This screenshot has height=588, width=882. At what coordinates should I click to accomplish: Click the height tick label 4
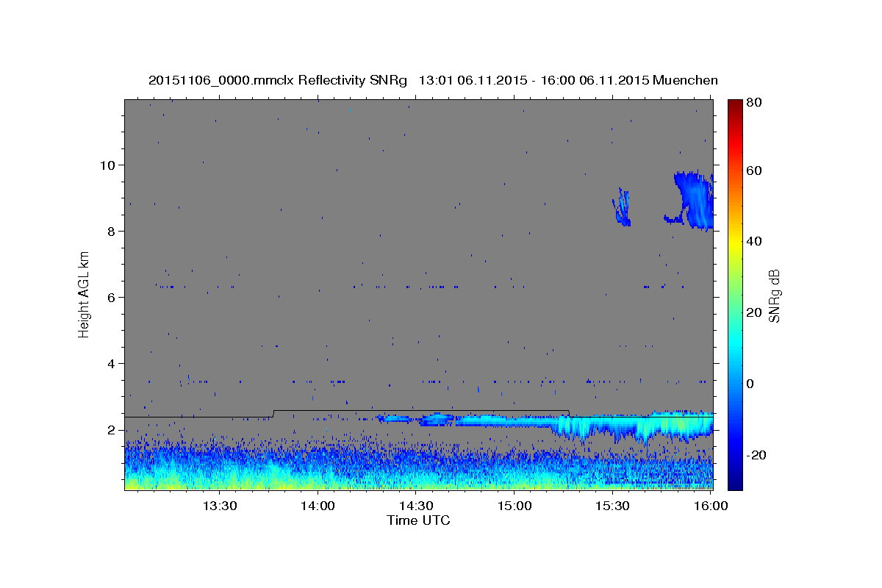[x=112, y=363]
